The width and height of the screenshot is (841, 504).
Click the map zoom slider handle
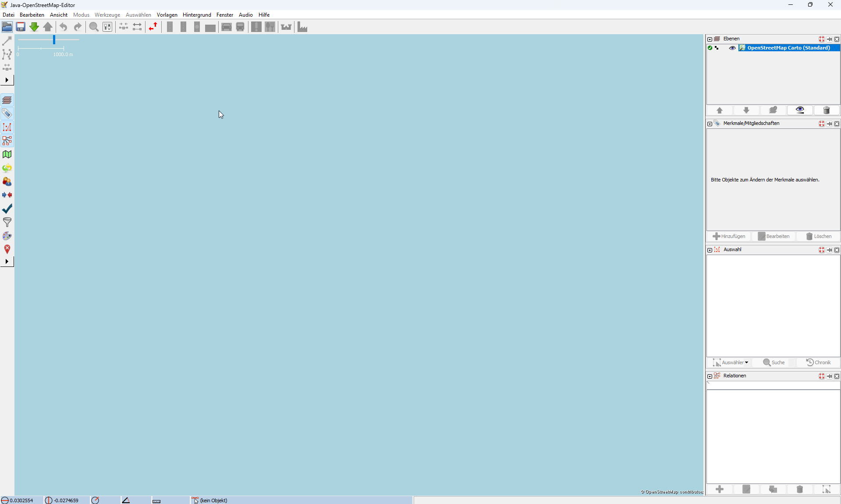pos(54,40)
